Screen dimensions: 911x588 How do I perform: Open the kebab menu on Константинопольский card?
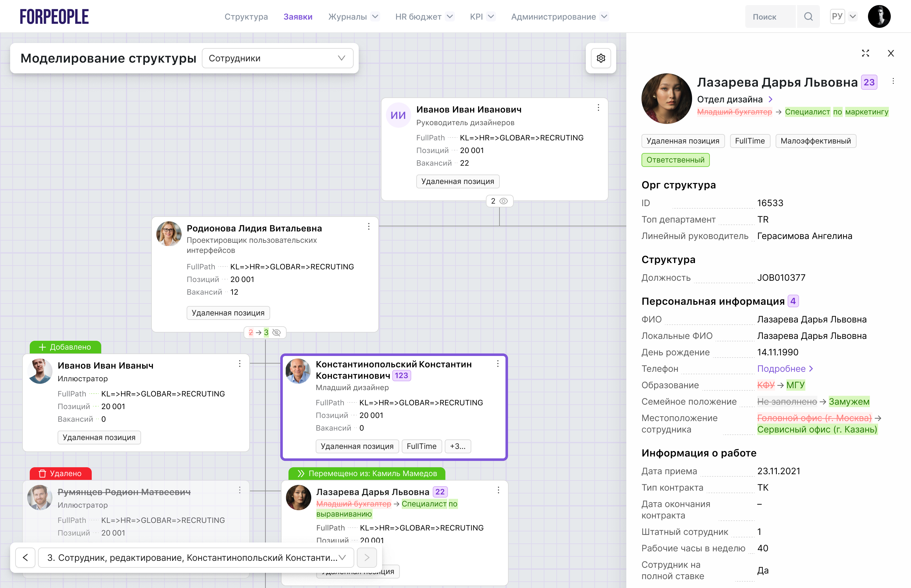tap(497, 364)
